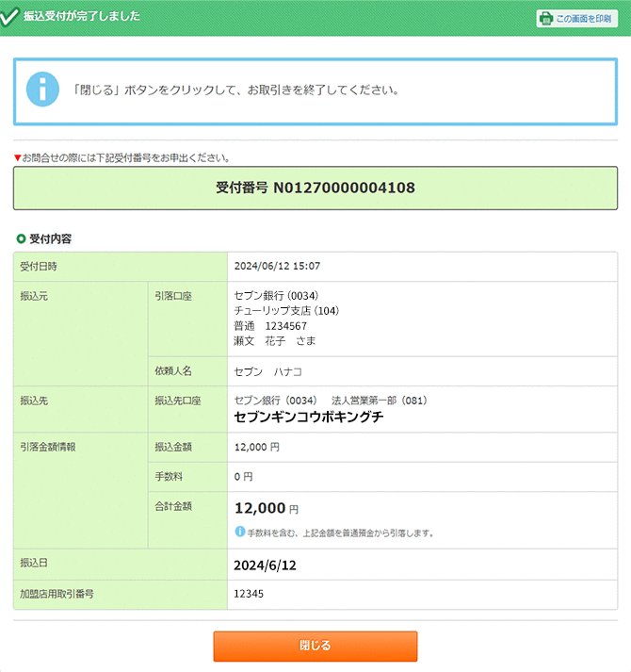Click the name 瀬文 花子 さま
The height and width of the screenshot is (672, 631).
[275, 341]
